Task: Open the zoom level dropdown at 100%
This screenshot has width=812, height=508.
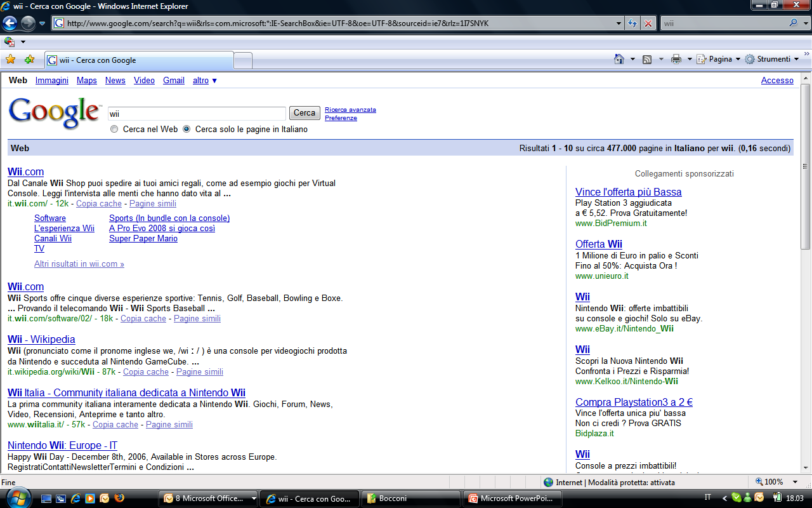Action: 796,482
